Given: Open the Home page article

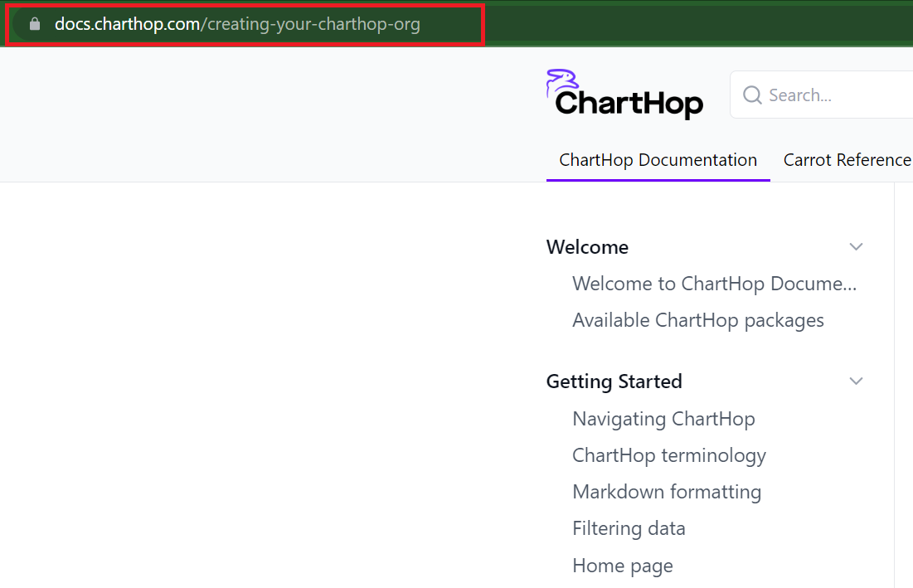Looking at the screenshot, I should coord(623,565).
